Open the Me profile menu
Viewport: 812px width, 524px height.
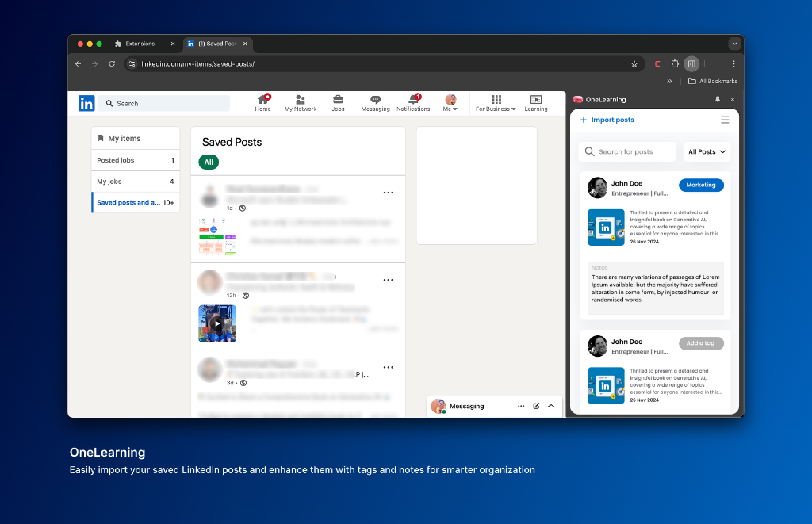(x=450, y=103)
